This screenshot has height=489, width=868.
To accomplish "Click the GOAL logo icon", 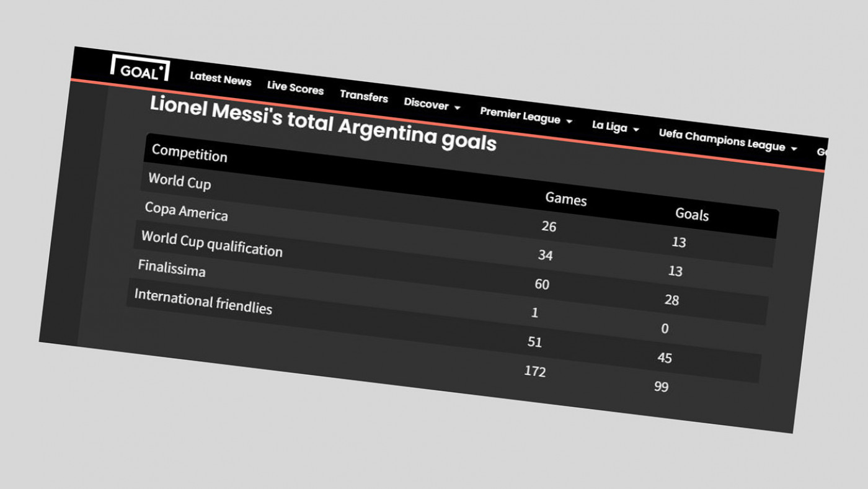I will (x=139, y=70).
